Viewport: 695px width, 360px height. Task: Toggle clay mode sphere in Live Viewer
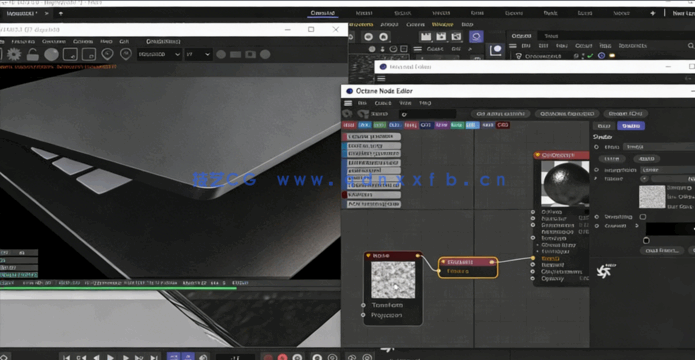[x=51, y=55]
